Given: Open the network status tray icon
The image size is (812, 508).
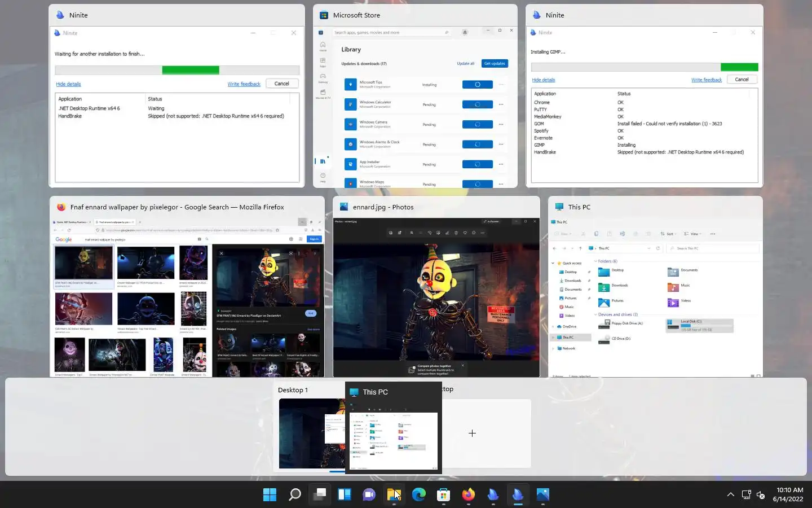Looking at the screenshot, I should pos(746,495).
